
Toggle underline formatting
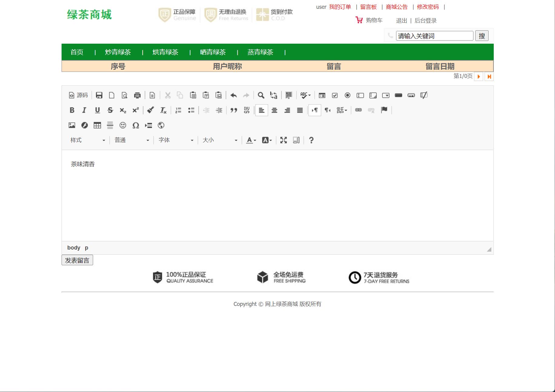tap(97, 110)
